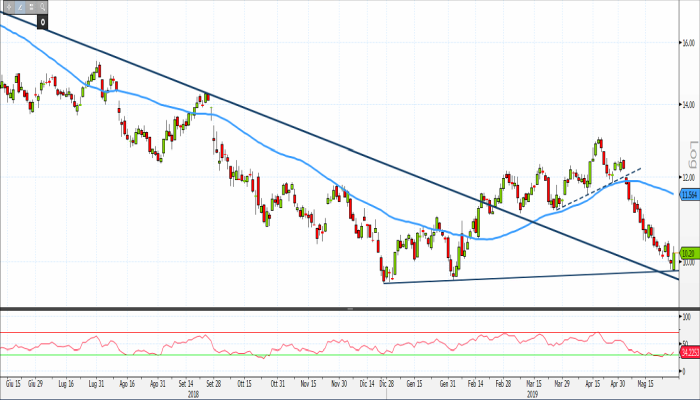The image size is (700, 400).
Task: Click the Apr 15 date label
Action: 593,383
